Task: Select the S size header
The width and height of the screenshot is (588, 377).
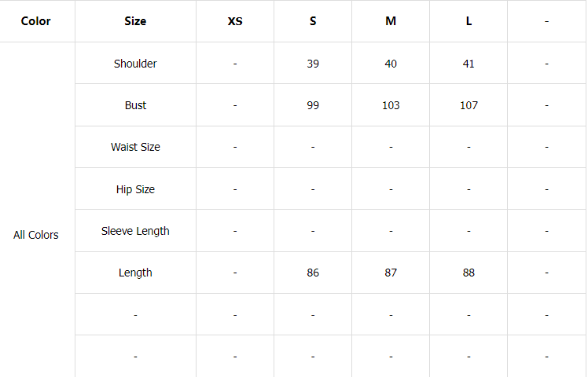Action: (x=313, y=21)
